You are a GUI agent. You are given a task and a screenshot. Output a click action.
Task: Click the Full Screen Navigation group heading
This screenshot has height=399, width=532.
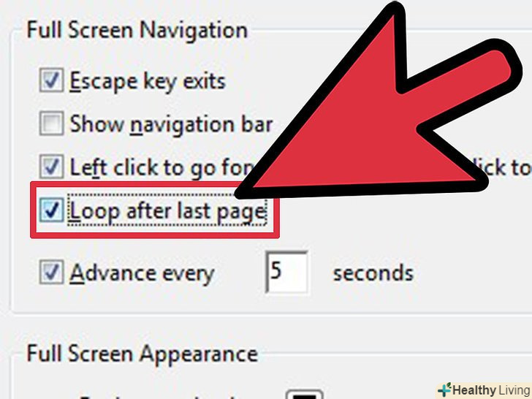137,31
